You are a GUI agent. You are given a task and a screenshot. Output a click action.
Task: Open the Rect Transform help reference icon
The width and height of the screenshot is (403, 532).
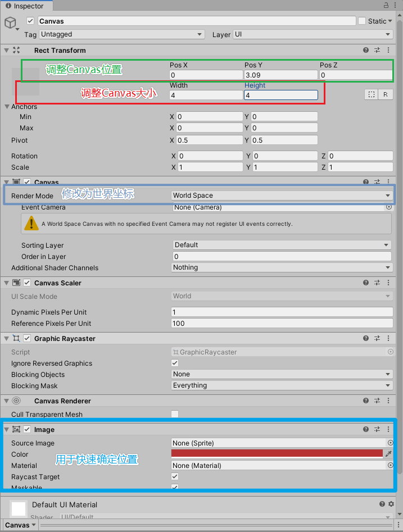pos(366,50)
